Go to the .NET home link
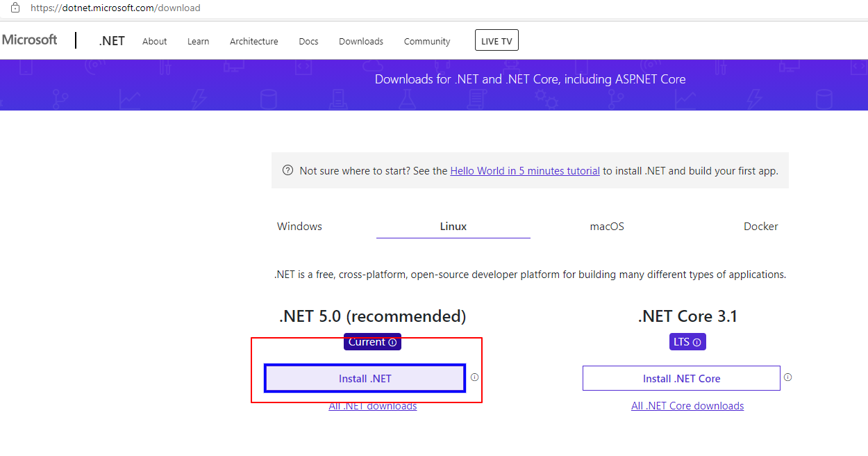 [x=112, y=41]
